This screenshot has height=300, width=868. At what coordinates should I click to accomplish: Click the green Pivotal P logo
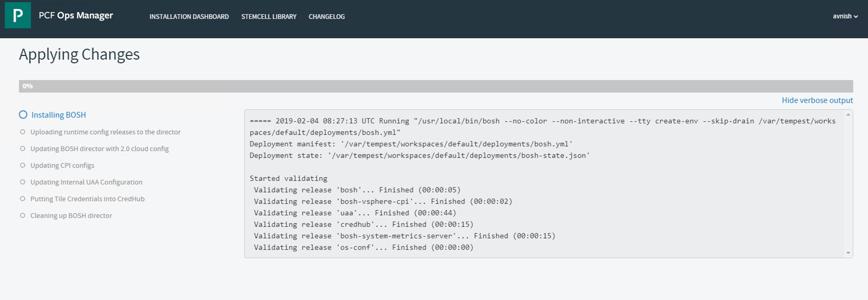(18, 15)
